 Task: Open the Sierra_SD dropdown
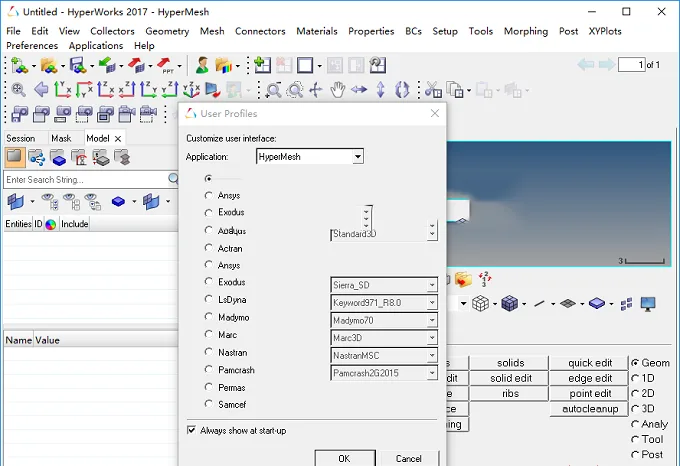point(432,285)
